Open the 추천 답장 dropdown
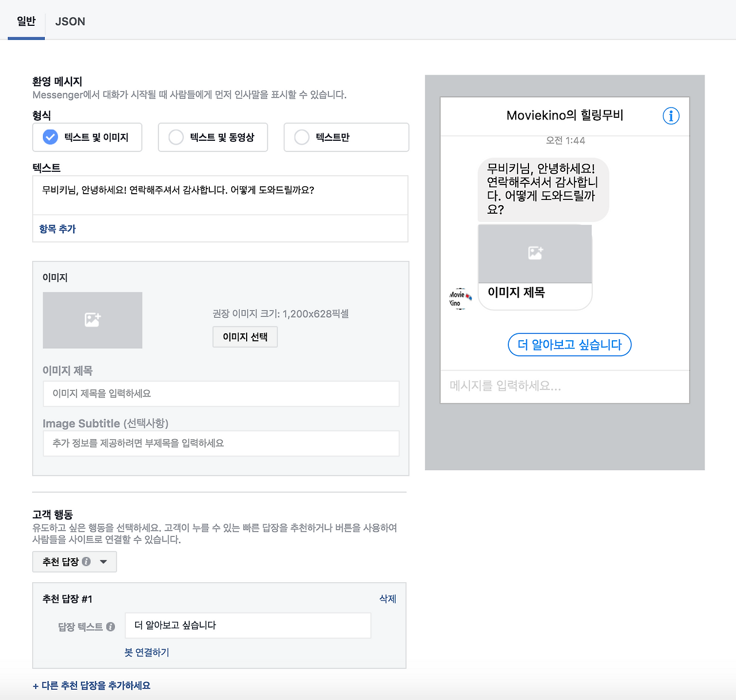 coord(103,561)
